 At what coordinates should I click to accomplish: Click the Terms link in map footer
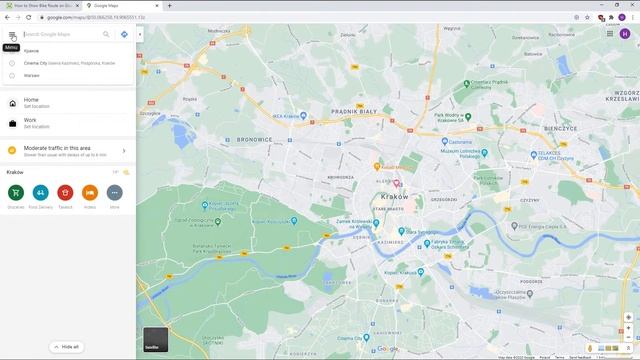coord(560,358)
